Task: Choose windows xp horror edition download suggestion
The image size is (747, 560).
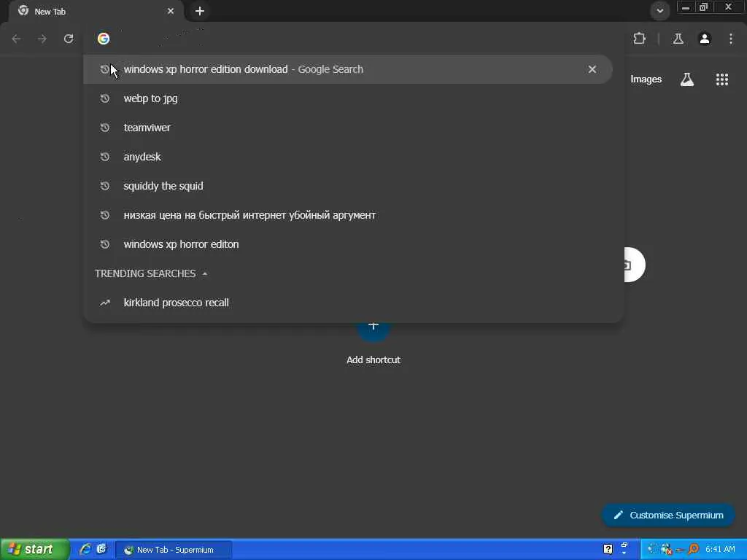Action: [348, 69]
